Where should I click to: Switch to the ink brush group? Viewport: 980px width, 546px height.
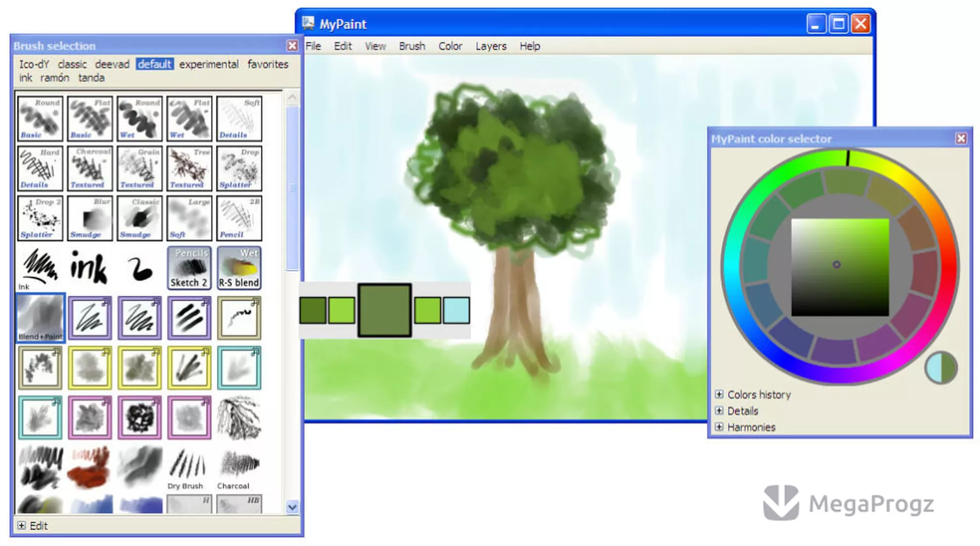pos(26,78)
